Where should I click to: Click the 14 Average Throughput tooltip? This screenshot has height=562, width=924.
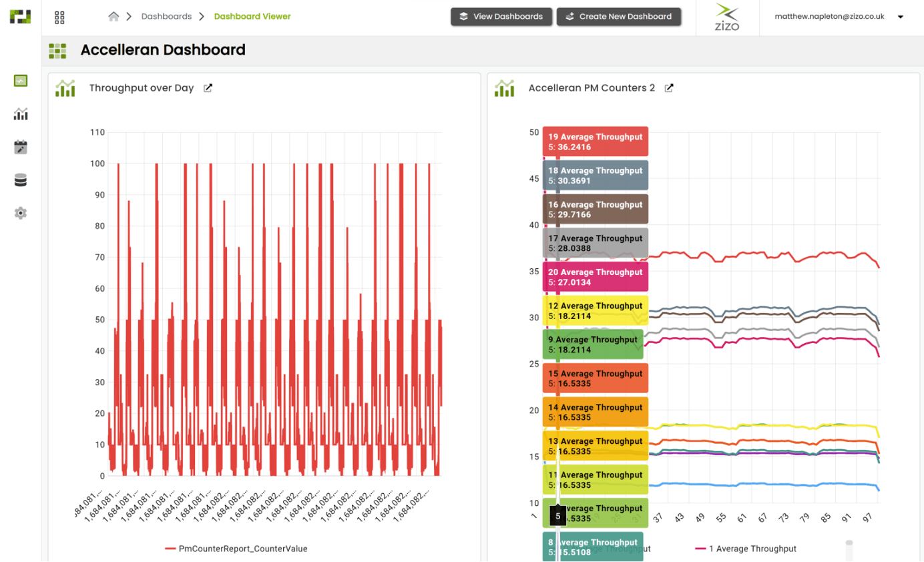tap(596, 412)
